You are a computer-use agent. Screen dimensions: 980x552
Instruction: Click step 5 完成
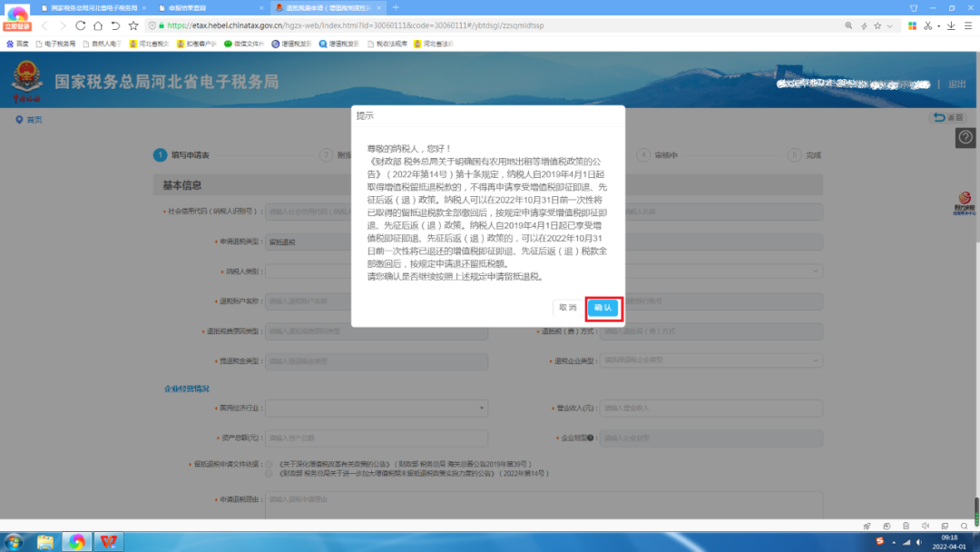coord(804,155)
